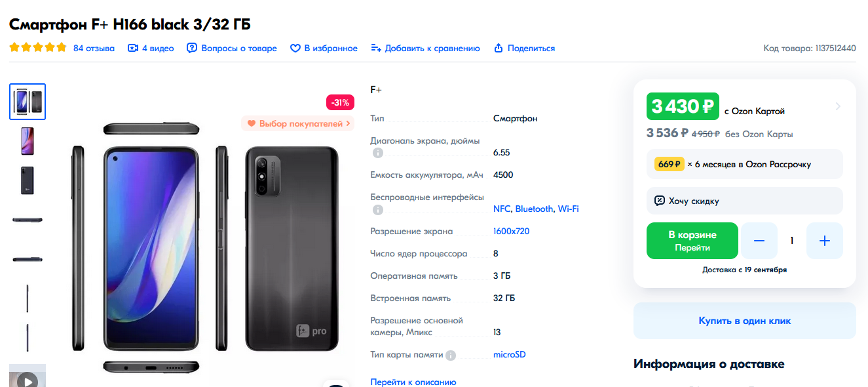Increase quantity with the plus button
The width and height of the screenshot is (868, 387).
(825, 241)
